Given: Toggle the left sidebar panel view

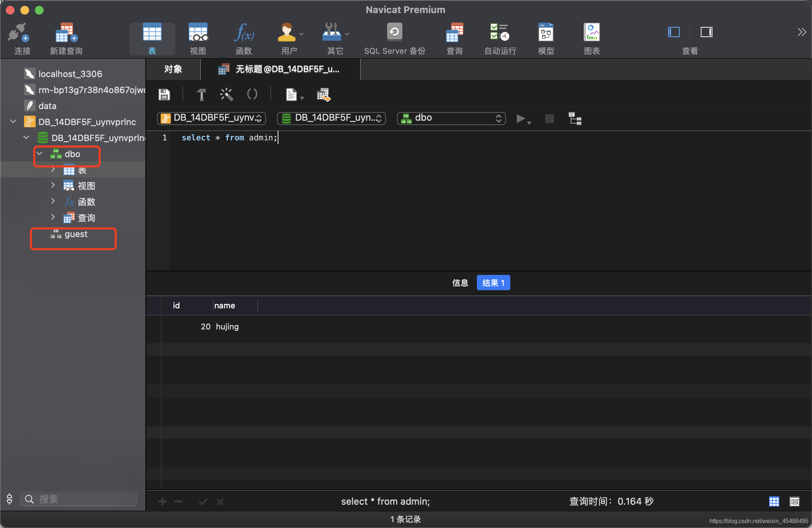Looking at the screenshot, I should (674, 32).
